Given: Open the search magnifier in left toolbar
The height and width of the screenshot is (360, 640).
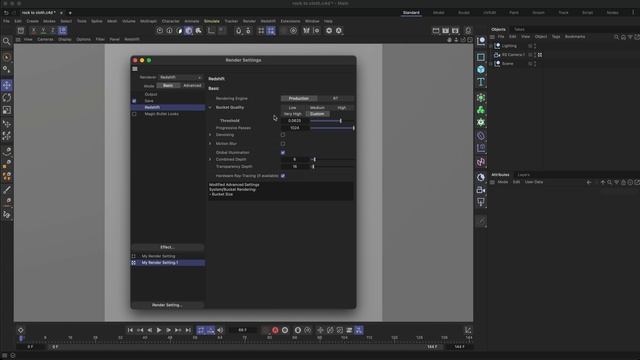Looking at the screenshot, I should (x=7, y=41).
